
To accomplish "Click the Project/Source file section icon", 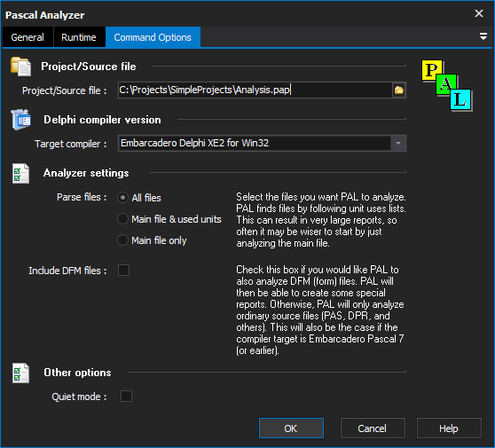I will click(20, 67).
